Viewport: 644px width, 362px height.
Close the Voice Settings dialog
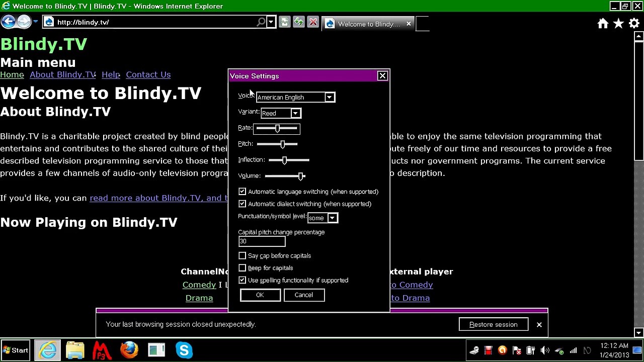coord(382,76)
